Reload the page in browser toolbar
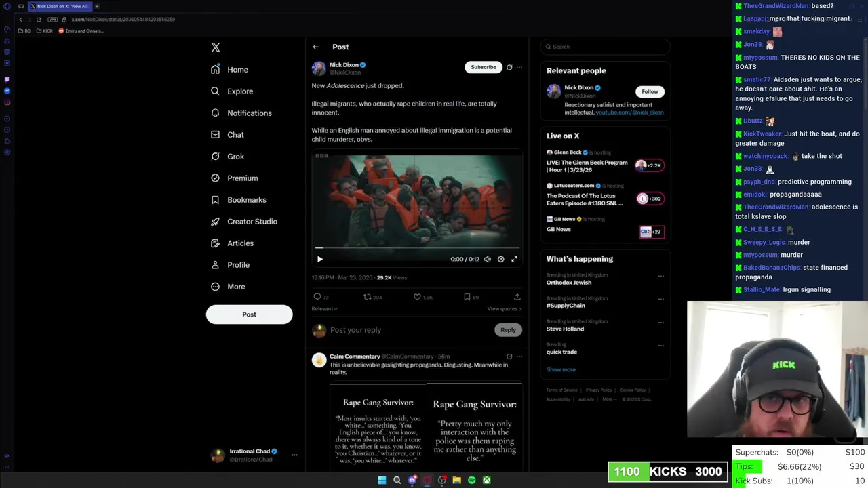 (x=39, y=19)
